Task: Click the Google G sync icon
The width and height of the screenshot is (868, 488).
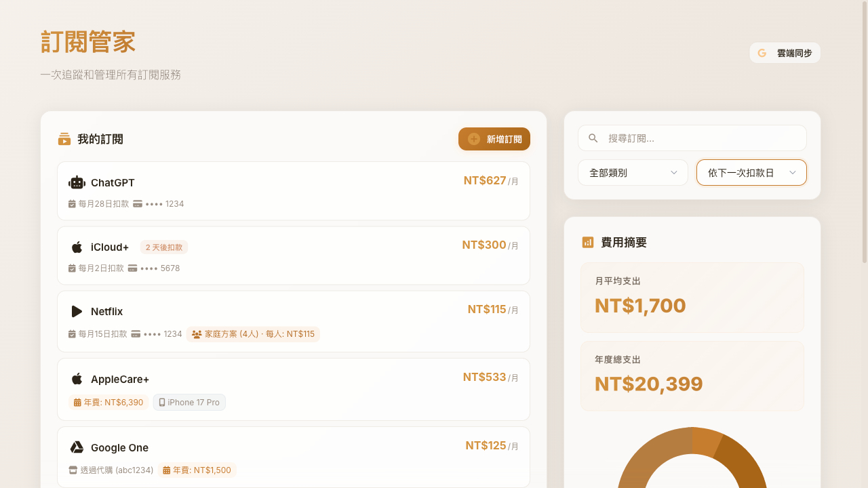Action: click(x=762, y=53)
